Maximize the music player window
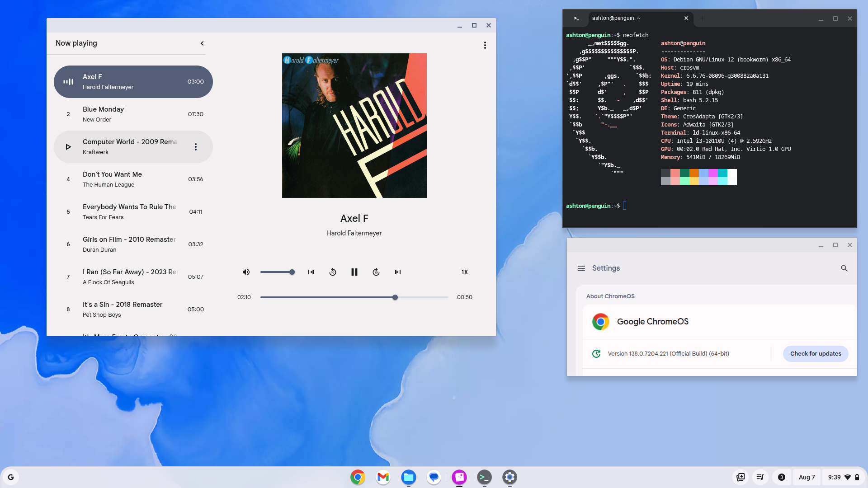This screenshot has width=868, height=488. coord(474,25)
